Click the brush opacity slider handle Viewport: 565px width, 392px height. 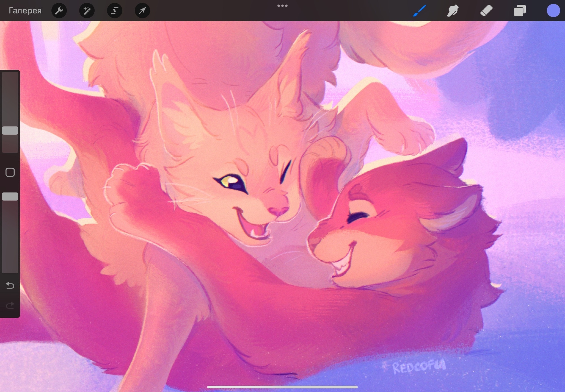point(10,196)
